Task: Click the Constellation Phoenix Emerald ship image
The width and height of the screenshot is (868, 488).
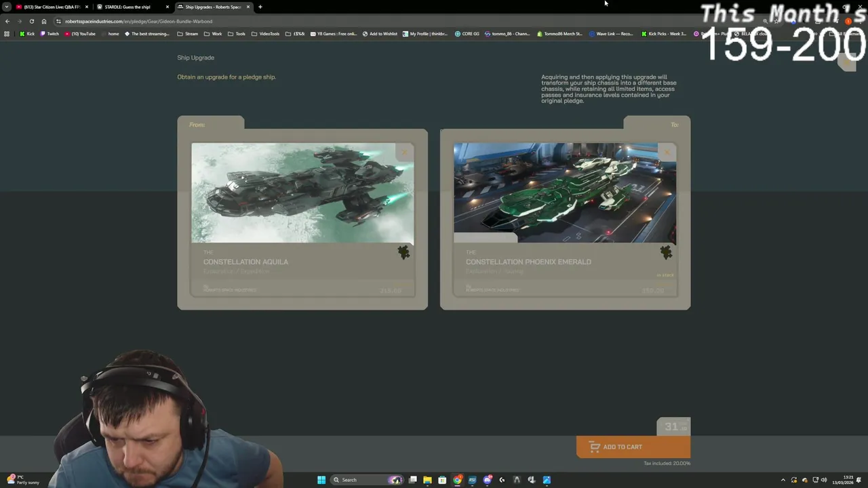Action: pos(565,192)
